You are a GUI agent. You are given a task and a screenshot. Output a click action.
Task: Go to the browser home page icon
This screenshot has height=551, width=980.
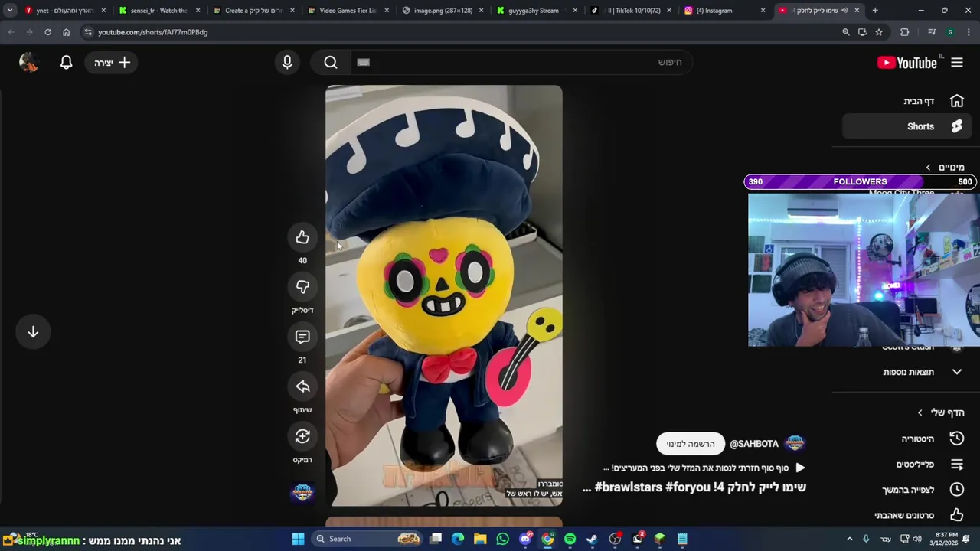coord(67,32)
